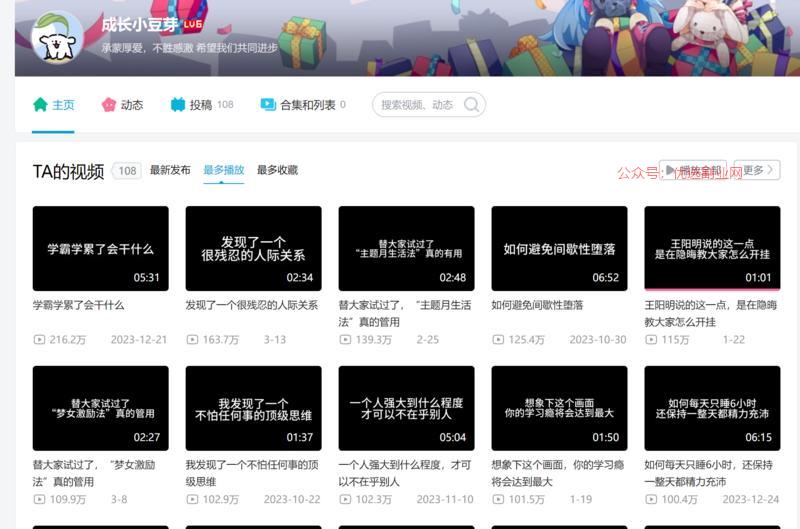
Task: Open thumbnail 不怕任何事的顶级思维
Action: [254, 408]
